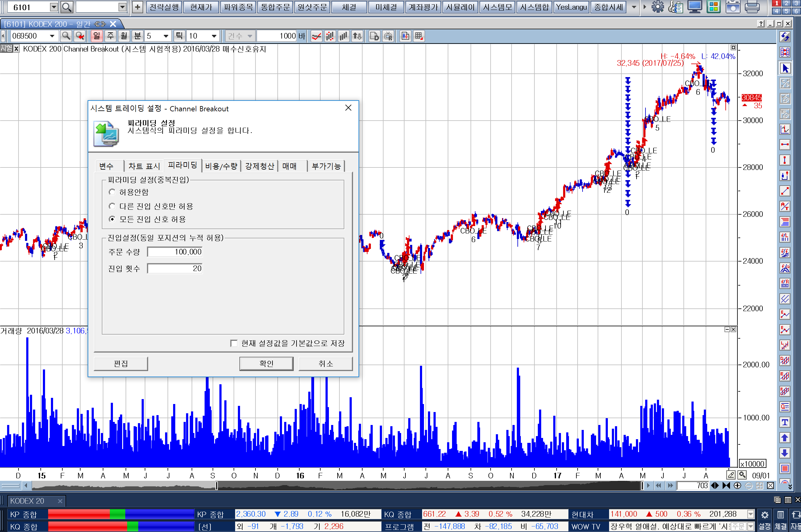Open the gear settings icon in top toolbar

(x=658, y=7)
